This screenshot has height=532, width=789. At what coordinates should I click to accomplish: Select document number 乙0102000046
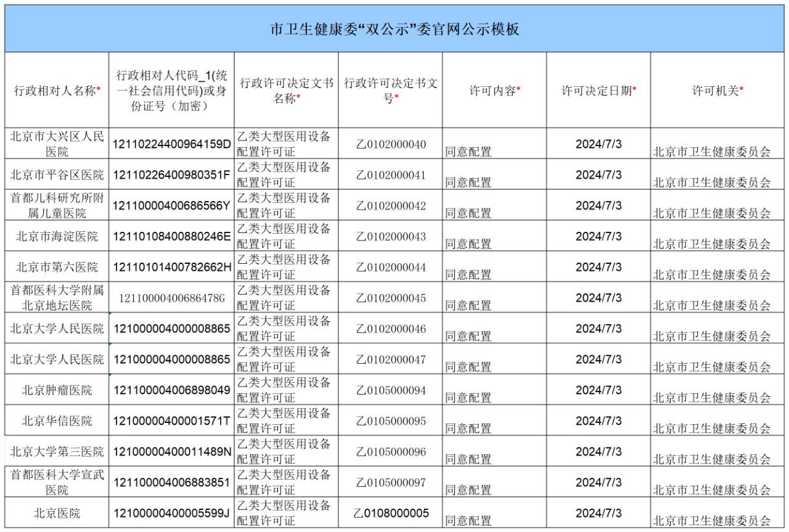390,329
